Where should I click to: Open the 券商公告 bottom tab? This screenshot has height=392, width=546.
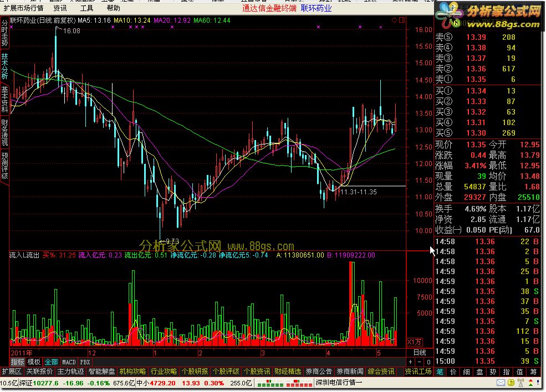[319, 372]
